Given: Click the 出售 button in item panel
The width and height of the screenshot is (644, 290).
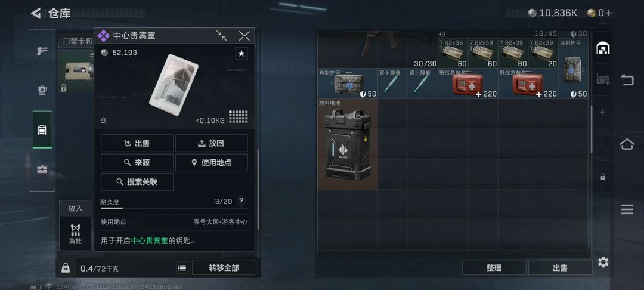Looking at the screenshot, I should [137, 143].
